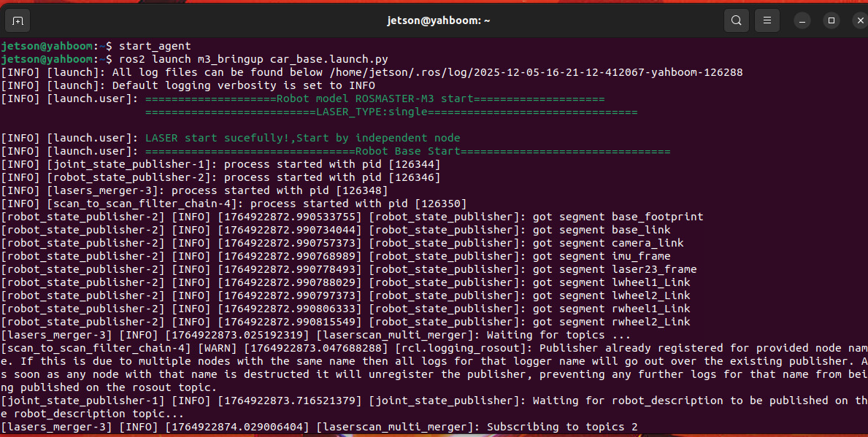This screenshot has height=437, width=868.
Task: Click the "ros2 launch m3_bringup car_base.launch.py" command
Action: (253, 59)
